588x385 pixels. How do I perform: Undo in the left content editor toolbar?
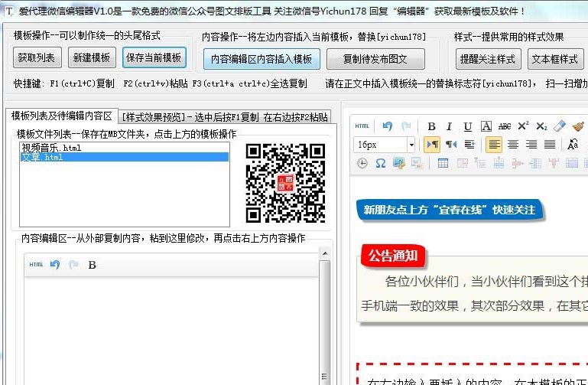click(x=55, y=265)
